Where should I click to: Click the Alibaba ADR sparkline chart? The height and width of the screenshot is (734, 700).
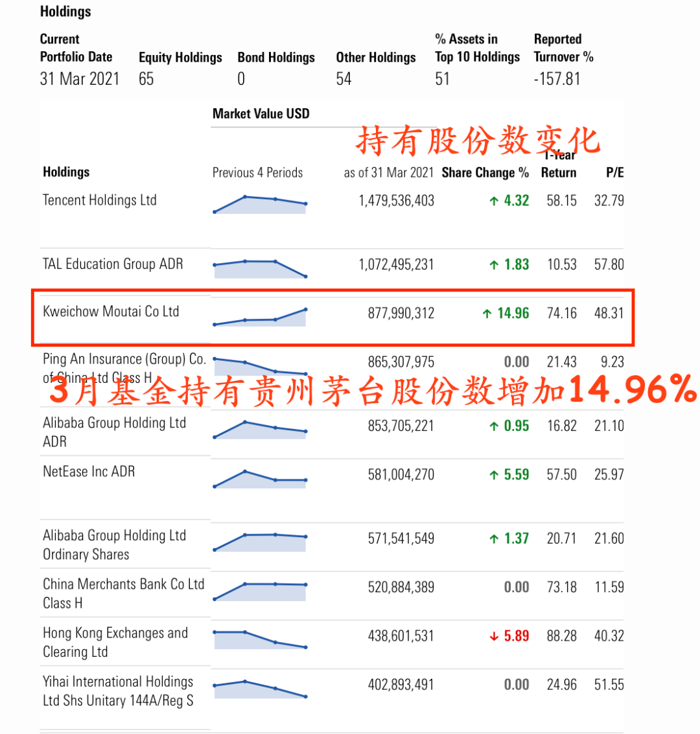click(x=260, y=430)
